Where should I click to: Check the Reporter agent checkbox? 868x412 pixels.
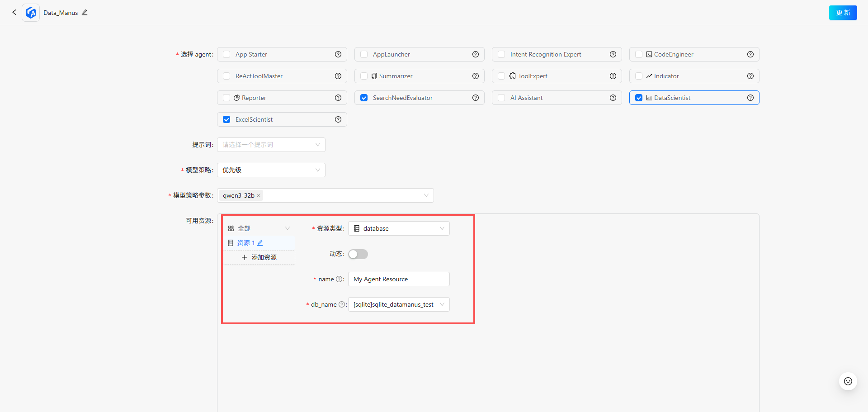[226, 98]
